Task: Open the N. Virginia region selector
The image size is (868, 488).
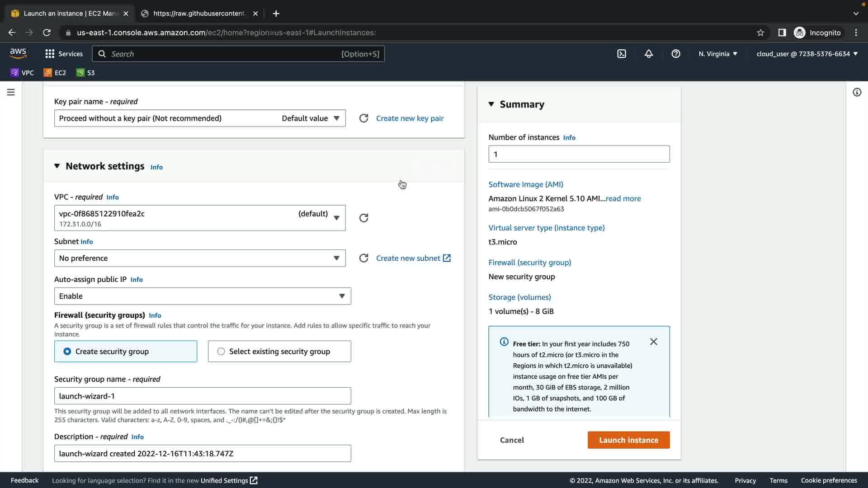Action: pyautogui.click(x=717, y=54)
